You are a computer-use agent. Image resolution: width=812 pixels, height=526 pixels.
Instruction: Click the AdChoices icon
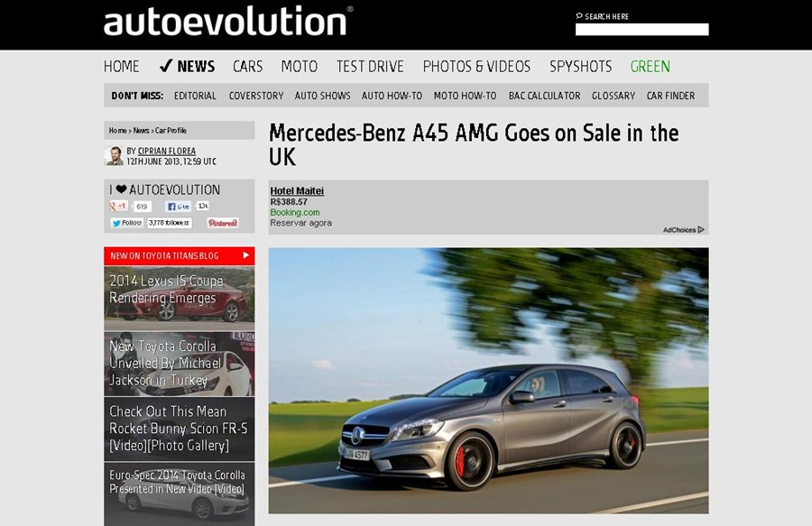(x=700, y=230)
